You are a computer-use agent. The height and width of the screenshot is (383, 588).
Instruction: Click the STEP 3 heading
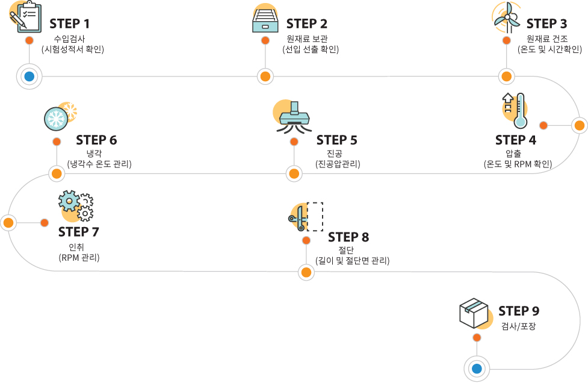[546, 23]
